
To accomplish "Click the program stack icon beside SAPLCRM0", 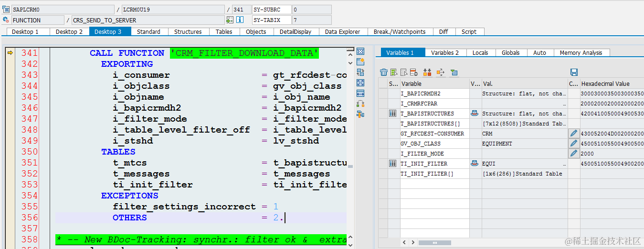I will click(6, 10).
